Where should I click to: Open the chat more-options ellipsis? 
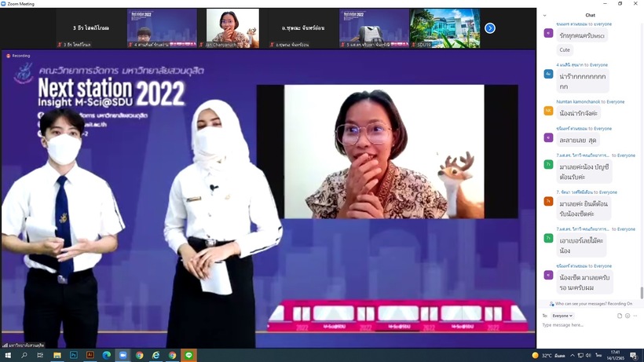click(x=635, y=316)
